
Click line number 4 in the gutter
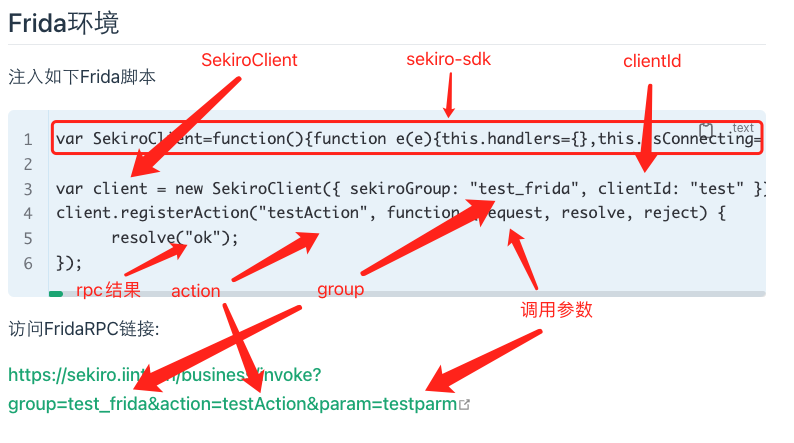point(28,214)
